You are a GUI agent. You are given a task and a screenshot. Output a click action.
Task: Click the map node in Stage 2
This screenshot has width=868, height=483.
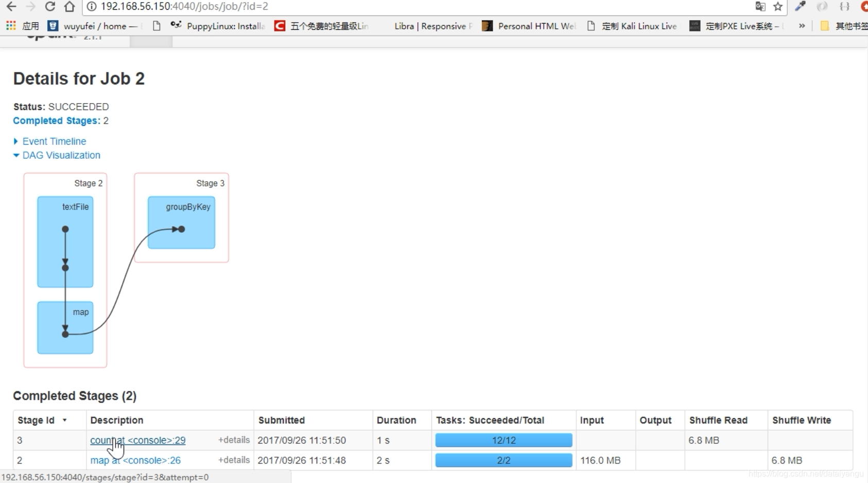click(x=65, y=327)
